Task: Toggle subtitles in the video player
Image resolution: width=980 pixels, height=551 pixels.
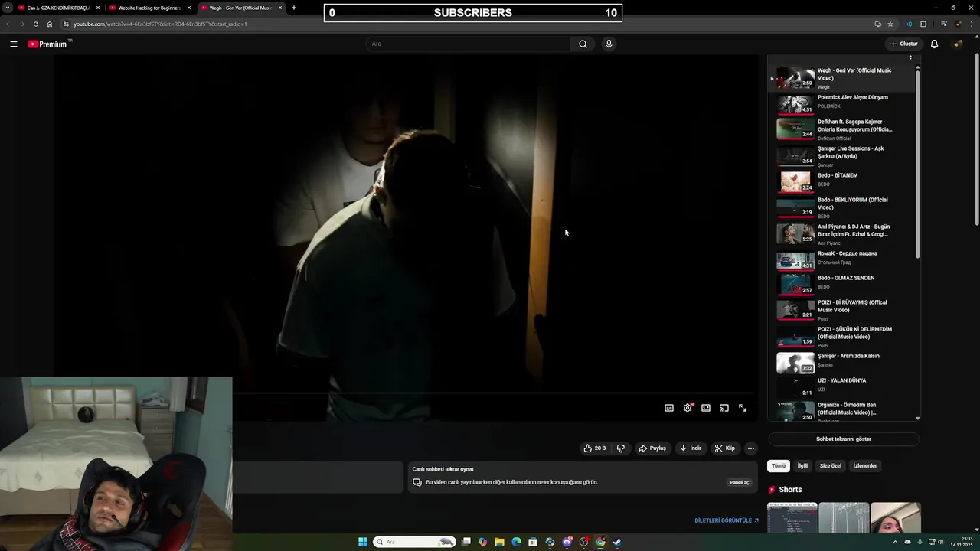Action: click(669, 408)
